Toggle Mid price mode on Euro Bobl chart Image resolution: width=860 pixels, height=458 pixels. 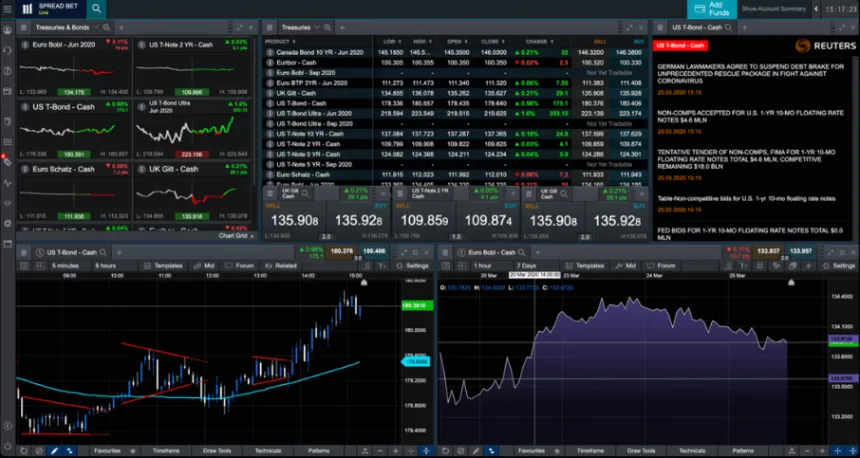coord(625,265)
